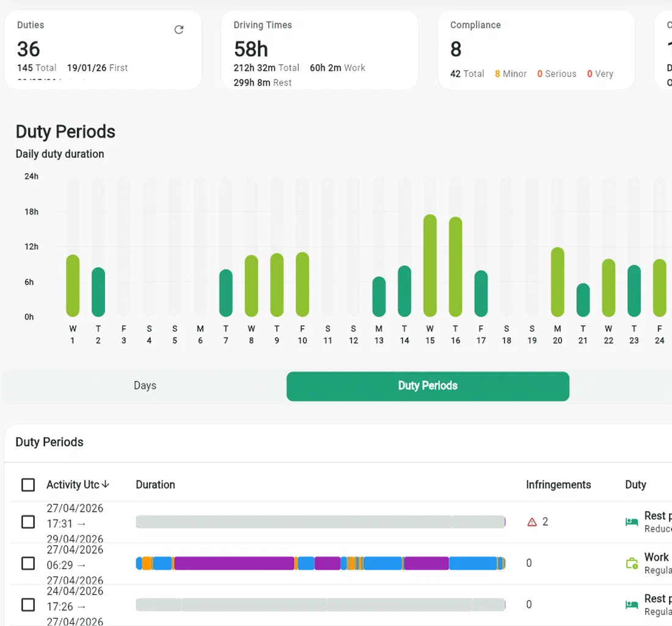Click the chart bar for Tuesday 21
672x626 pixels.
coord(583,300)
